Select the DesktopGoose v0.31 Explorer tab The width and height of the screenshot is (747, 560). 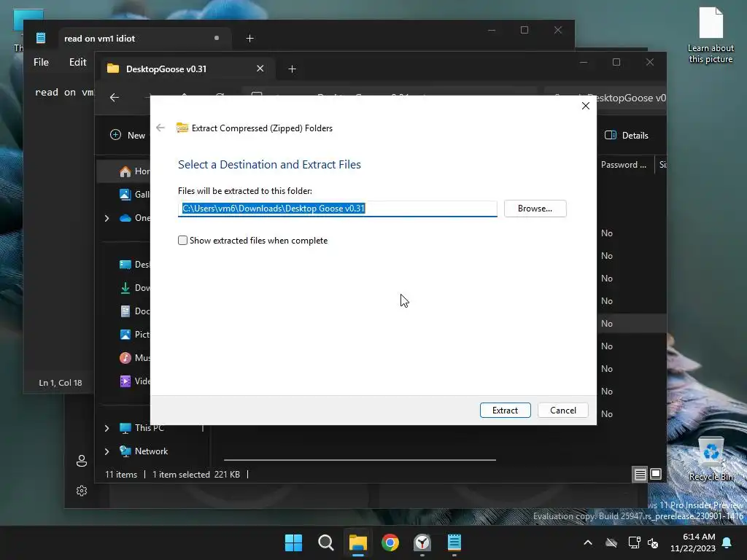(x=187, y=69)
